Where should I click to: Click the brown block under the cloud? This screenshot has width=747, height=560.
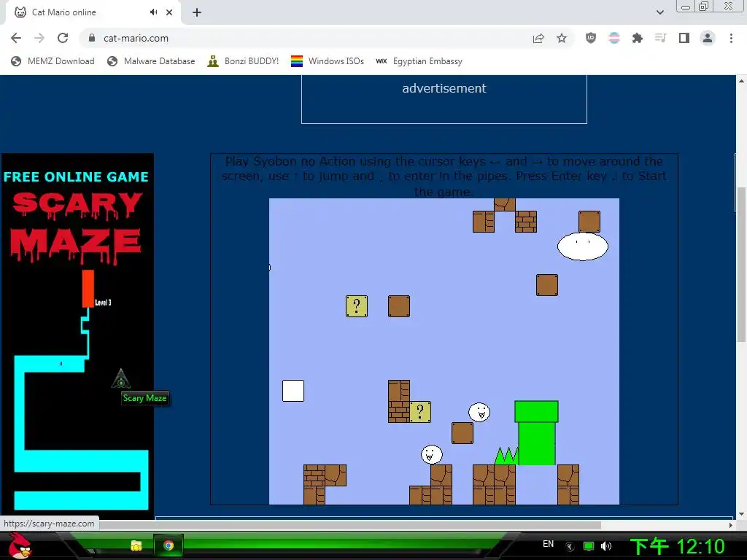(547, 285)
